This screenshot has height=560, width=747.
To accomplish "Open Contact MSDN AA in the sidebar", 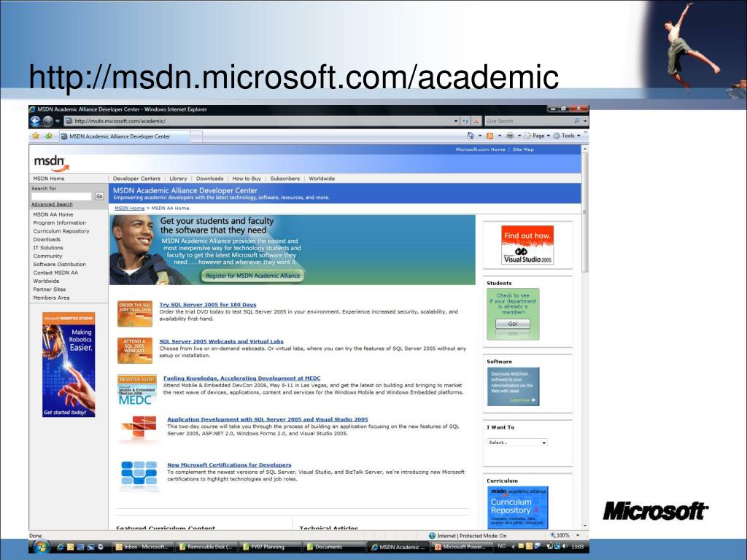I will click(55, 273).
